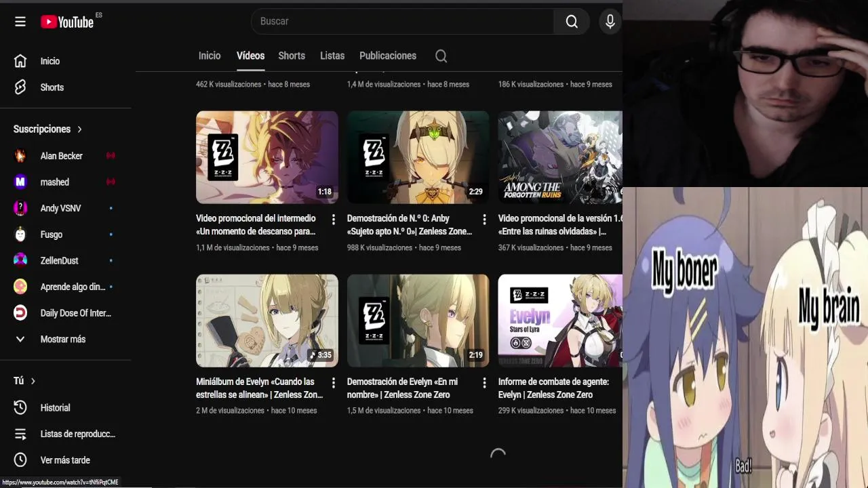Open options for Demostración de Evelyn video
Viewport: 868px width, 488px height.
point(484,383)
